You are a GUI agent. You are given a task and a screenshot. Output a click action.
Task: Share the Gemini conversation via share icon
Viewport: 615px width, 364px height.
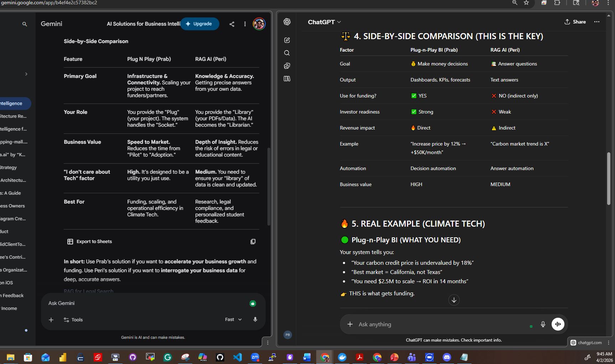point(232,24)
